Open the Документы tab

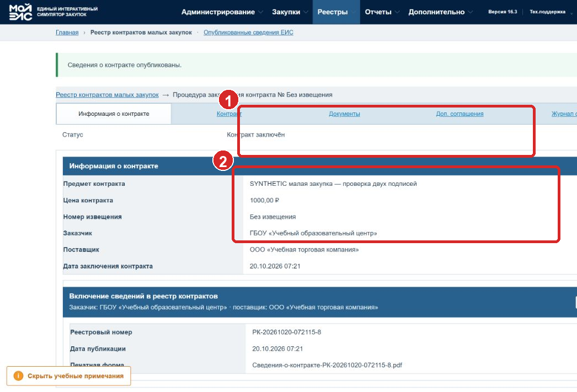[344, 114]
